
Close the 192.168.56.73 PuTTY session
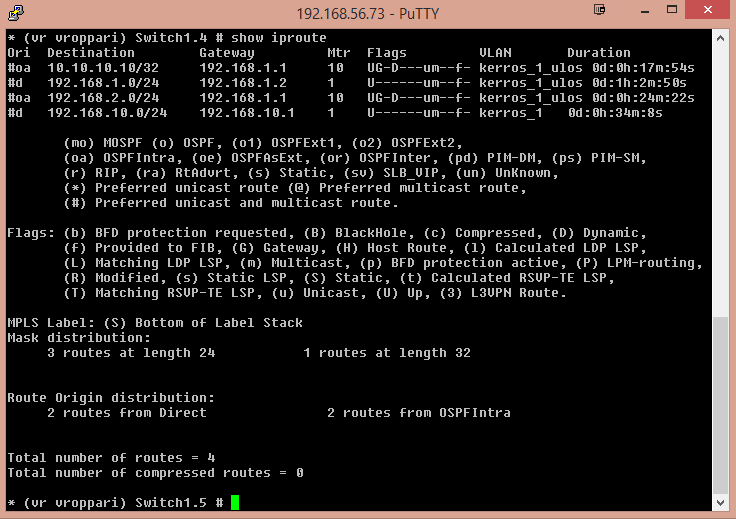click(x=707, y=9)
